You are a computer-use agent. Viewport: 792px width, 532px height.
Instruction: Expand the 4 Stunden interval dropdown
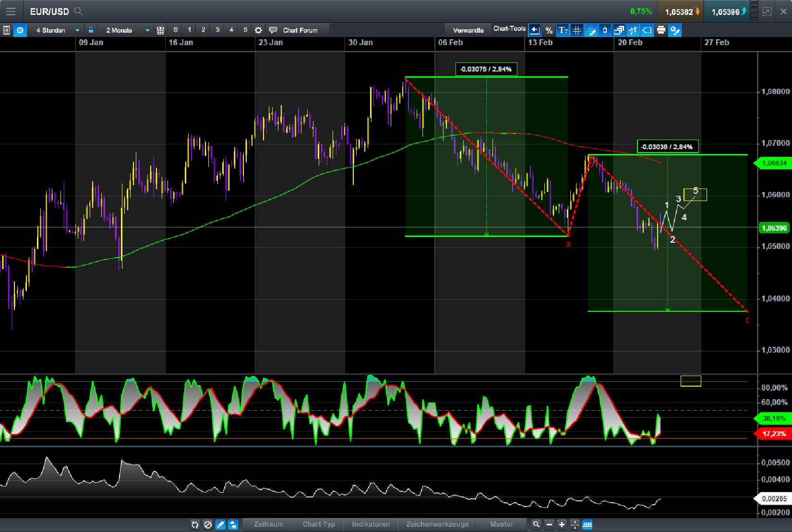[77, 30]
